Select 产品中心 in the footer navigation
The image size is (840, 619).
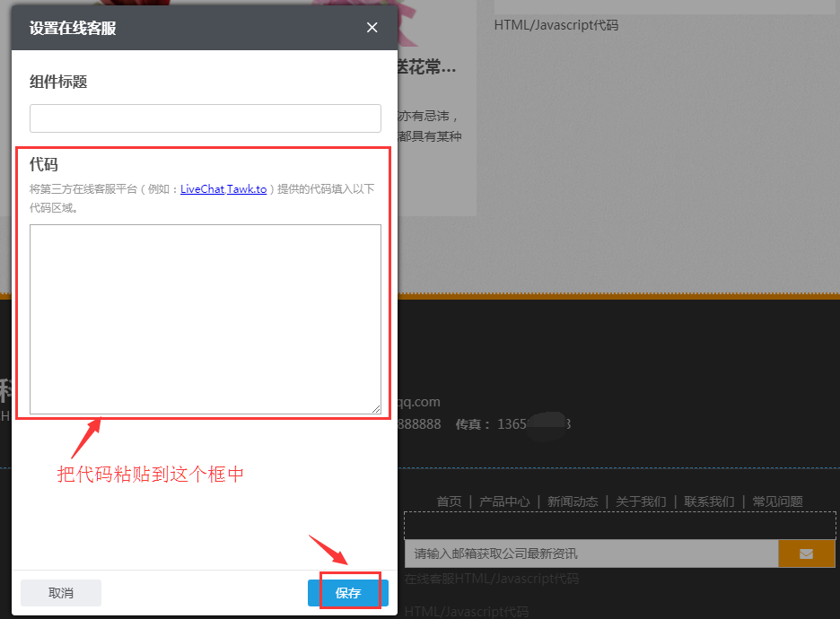(x=504, y=501)
